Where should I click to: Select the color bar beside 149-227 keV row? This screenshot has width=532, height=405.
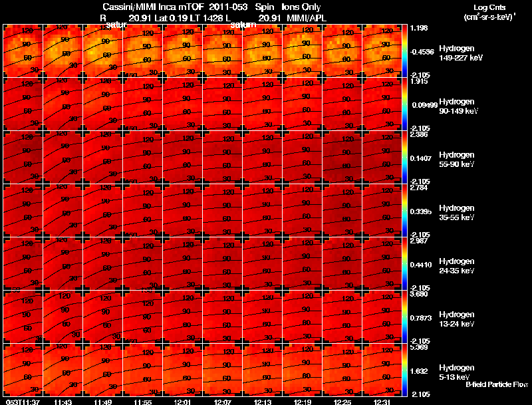pyautogui.click(x=404, y=51)
